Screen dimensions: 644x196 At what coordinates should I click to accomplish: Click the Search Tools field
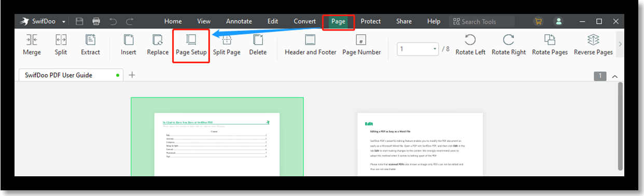coord(482,21)
